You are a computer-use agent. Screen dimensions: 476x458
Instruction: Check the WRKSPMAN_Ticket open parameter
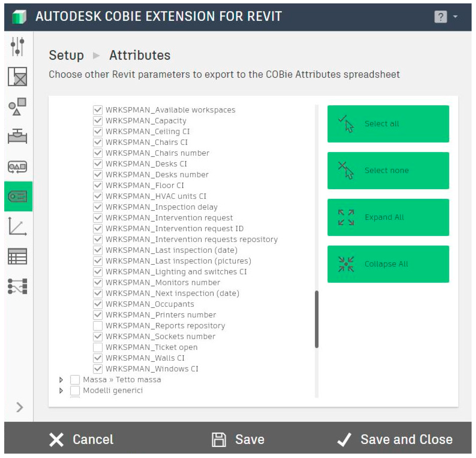tap(98, 347)
